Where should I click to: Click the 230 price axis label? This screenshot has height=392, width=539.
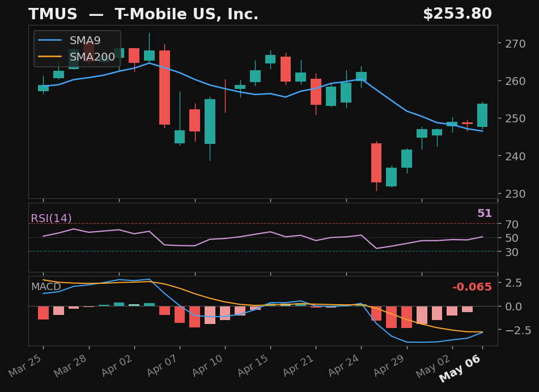(515, 194)
